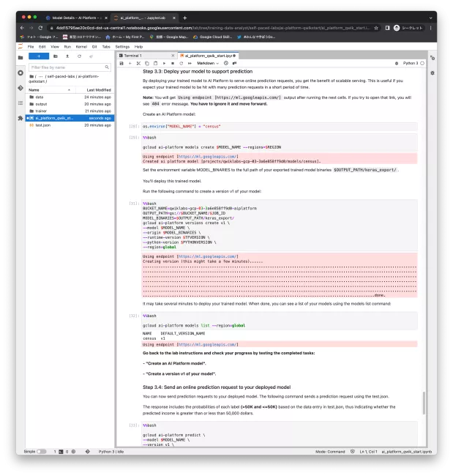Open the trainer folder

pos(70,111)
